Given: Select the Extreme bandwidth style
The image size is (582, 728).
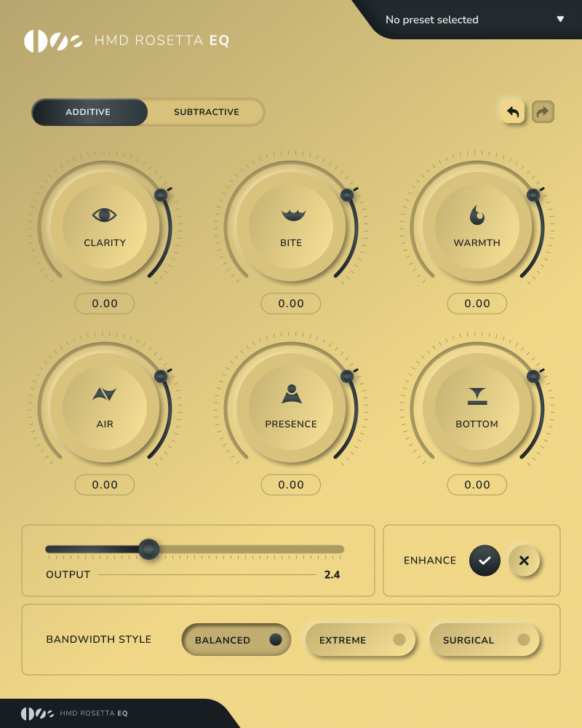Looking at the screenshot, I should pyautogui.click(x=360, y=639).
